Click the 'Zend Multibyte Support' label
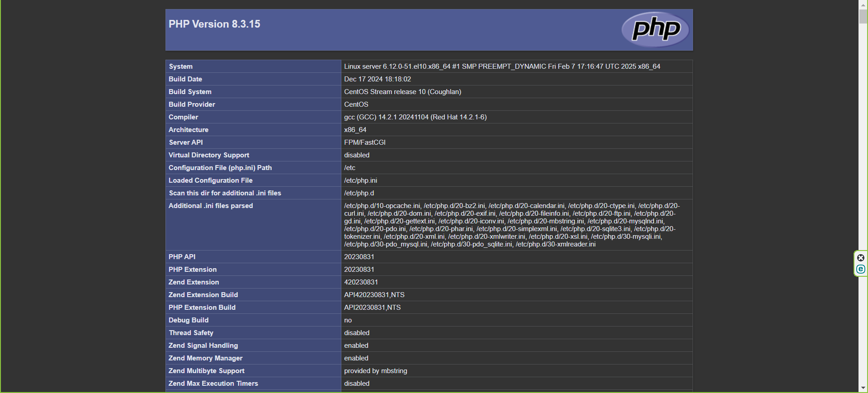 (x=207, y=371)
